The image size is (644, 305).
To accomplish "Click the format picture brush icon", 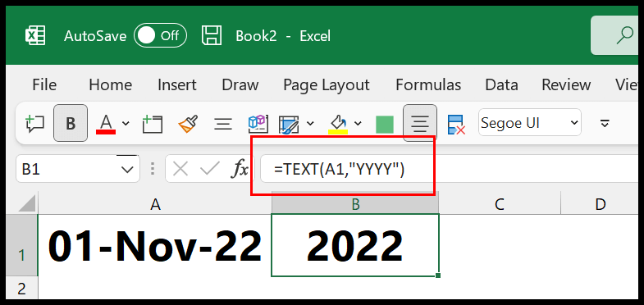I will [289, 124].
